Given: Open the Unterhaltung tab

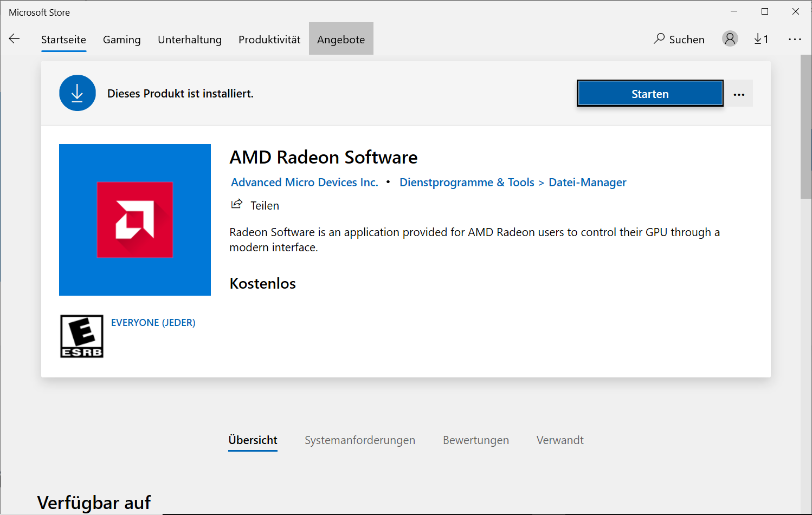Looking at the screenshot, I should click(x=190, y=40).
